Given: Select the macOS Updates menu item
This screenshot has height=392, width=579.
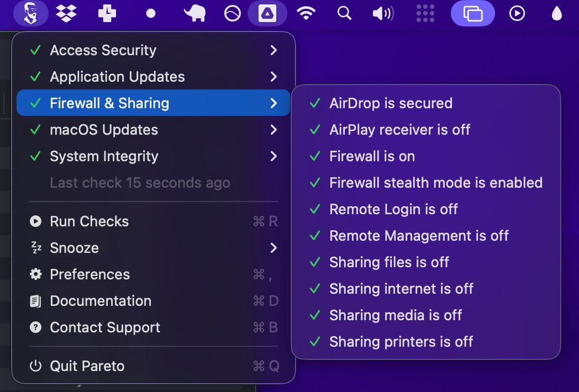Looking at the screenshot, I should click(153, 130).
